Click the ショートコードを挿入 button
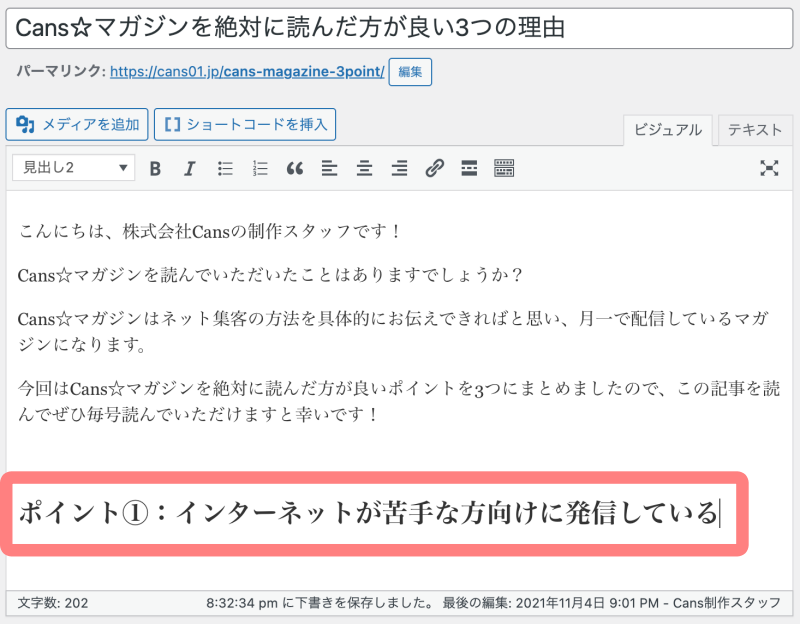This screenshot has height=624, width=800. [245, 125]
